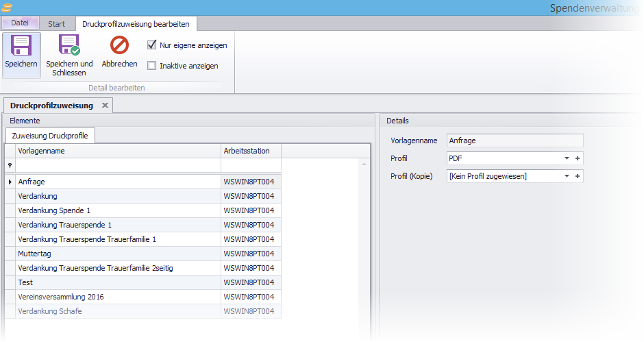The image size is (644, 342).
Task: Uncheck the Nur eigene anzeigen checkbox
Action: coord(152,45)
